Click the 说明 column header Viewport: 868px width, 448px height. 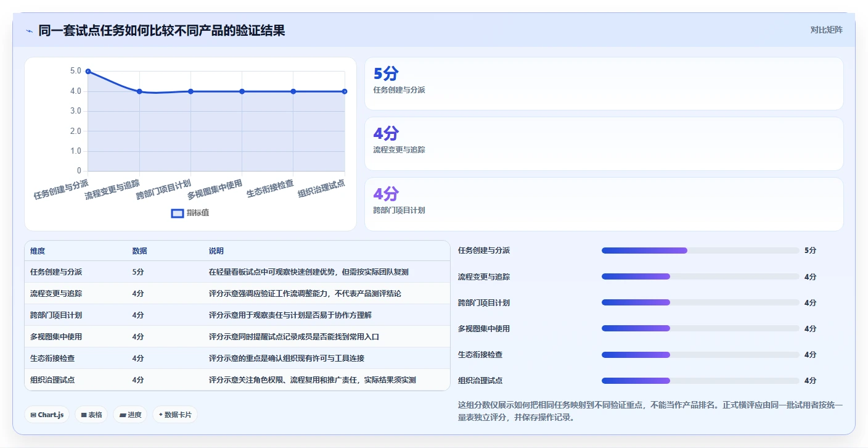(x=216, y=251)
